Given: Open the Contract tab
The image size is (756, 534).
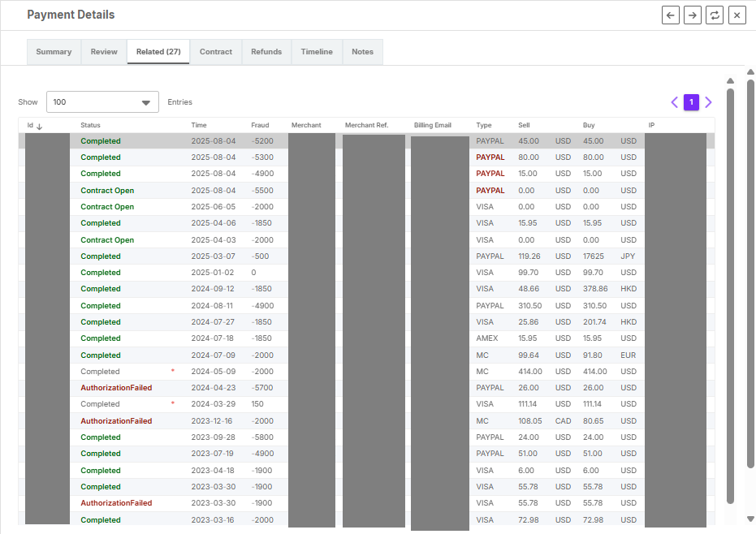Looking at the screenshot, I should (215, 51).
